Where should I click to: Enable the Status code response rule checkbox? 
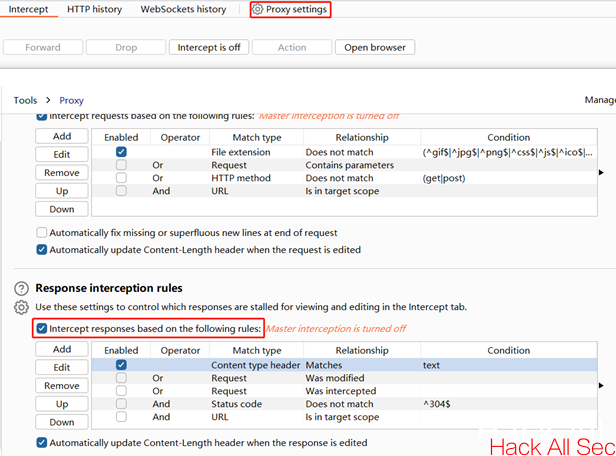pyautogui.click(x=121, y=403)
